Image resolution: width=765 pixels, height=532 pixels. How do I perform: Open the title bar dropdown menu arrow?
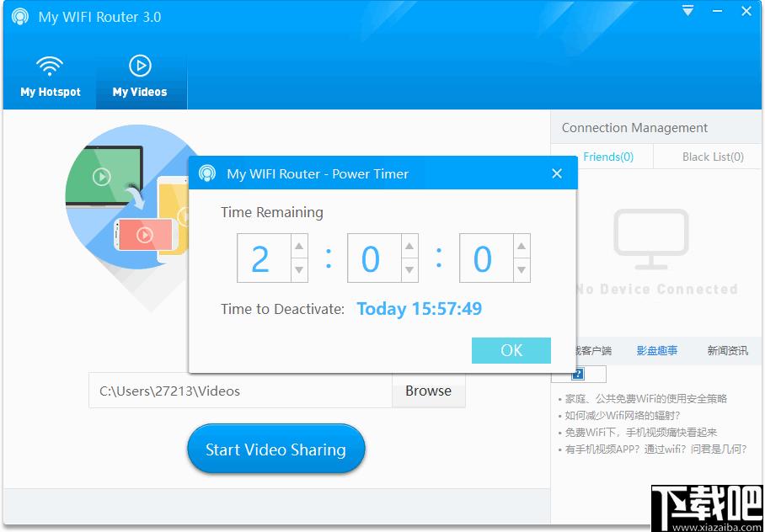(x=688, y=11)
